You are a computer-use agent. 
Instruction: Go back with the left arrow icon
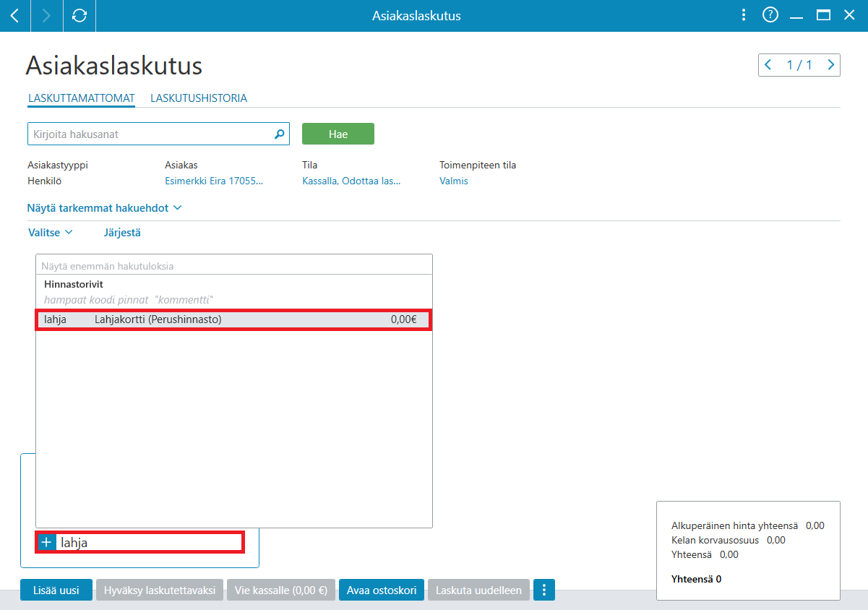pos(15,15)
